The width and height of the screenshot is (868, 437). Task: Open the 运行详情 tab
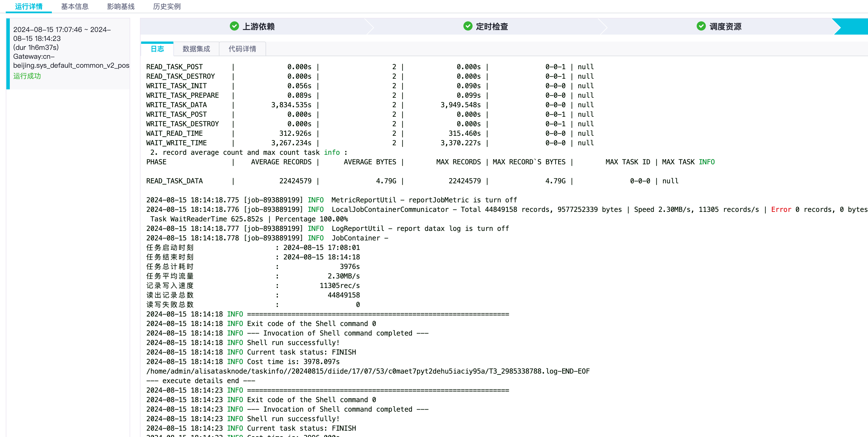point(29,6)
